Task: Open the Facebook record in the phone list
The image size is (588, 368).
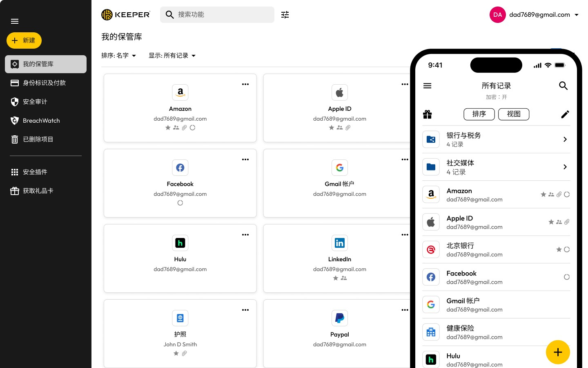Action: click(x=496, y=277)
